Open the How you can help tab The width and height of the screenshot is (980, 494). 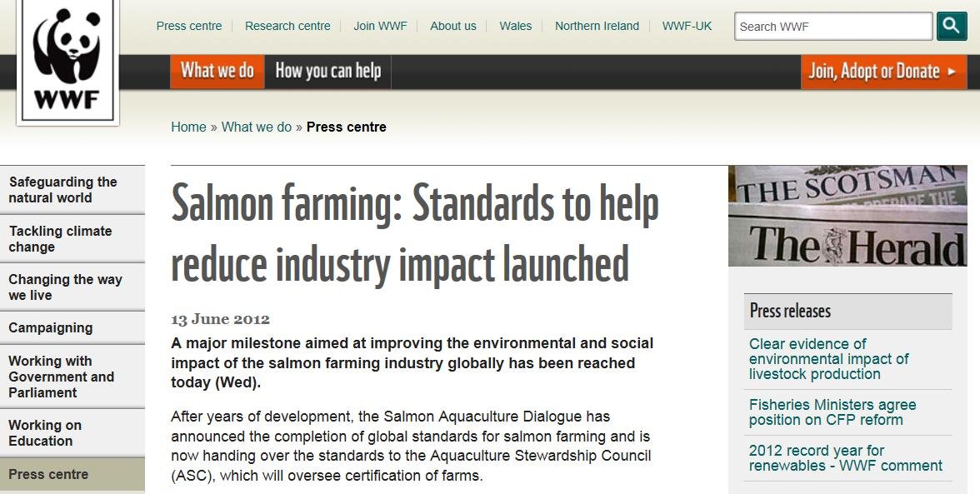tap(327, 72)
